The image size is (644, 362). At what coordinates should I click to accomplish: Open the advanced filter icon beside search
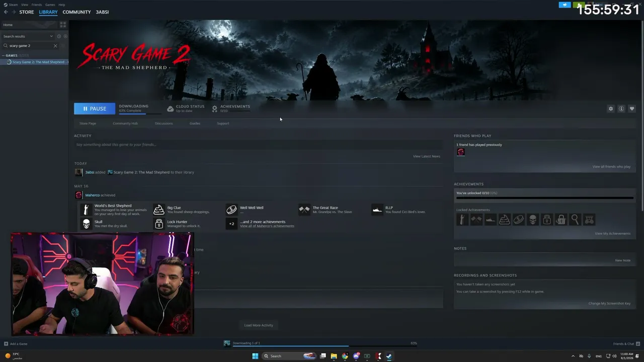click(x=63, y=46)
